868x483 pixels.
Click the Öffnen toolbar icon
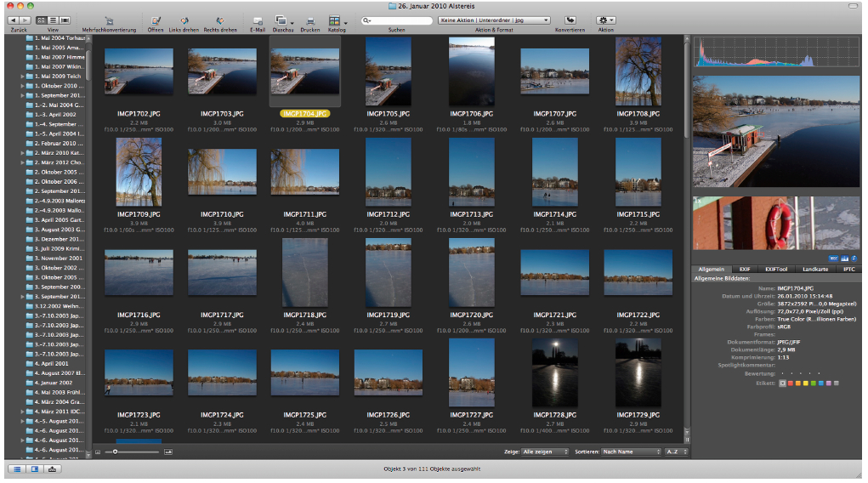coord(156,20)
